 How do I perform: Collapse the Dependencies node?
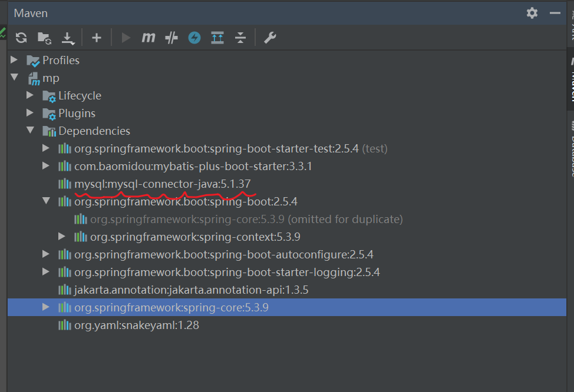click(x=31, y=130)
